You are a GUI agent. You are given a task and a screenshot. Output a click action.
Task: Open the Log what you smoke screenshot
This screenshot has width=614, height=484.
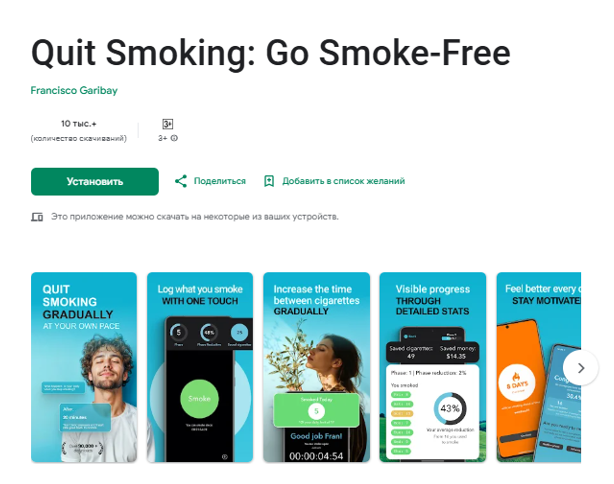pyautogui.click(x=200, y=367)
